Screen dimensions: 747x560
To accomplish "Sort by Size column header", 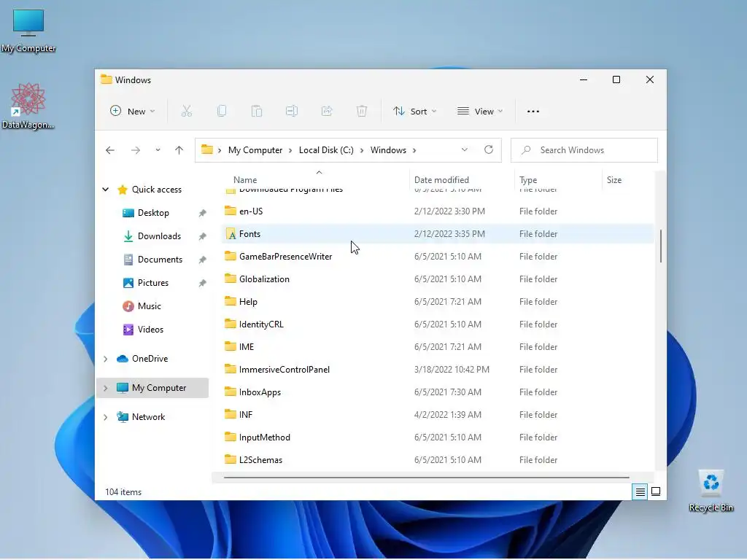I will 614,180.
